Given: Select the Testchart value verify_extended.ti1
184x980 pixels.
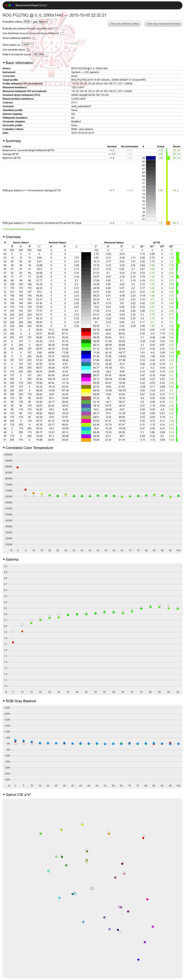Looking at the screenshot, I should [81, 106].
